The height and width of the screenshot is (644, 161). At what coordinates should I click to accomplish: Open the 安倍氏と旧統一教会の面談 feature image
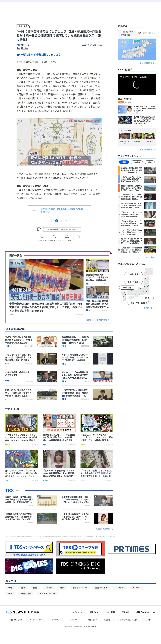point(46,280)
